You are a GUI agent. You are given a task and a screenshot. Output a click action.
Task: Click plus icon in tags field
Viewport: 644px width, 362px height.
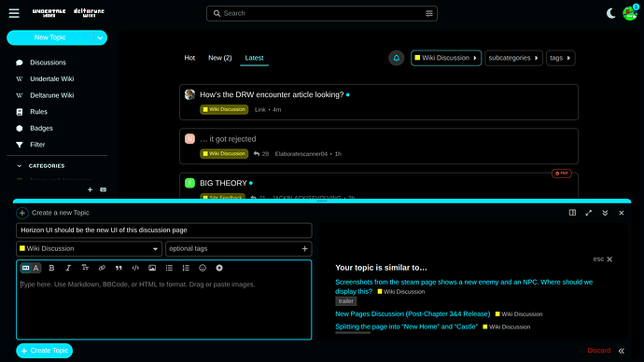[x=305, y=249]
